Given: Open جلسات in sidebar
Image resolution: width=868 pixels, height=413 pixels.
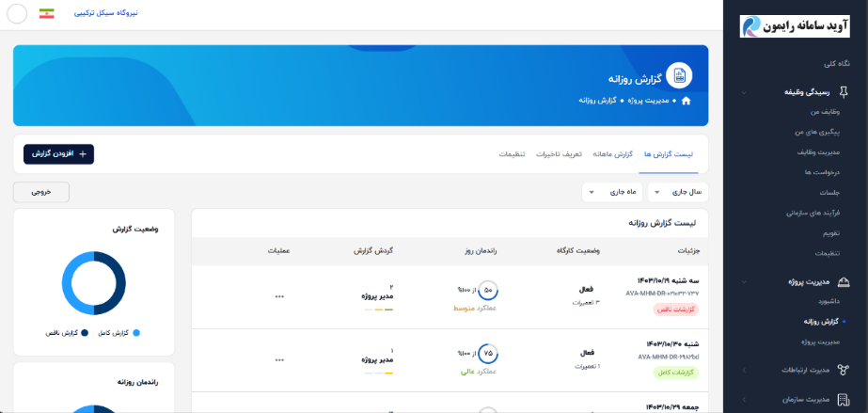Looking at the screenshot, I should (829, 193).
